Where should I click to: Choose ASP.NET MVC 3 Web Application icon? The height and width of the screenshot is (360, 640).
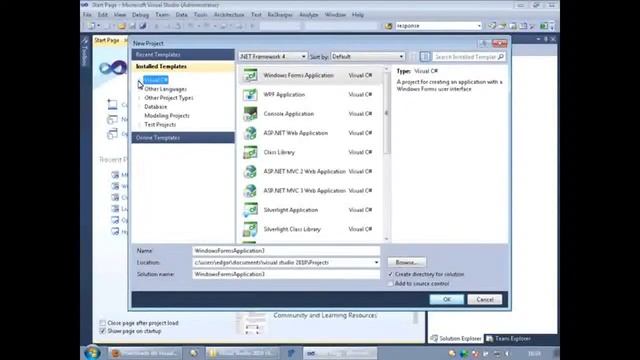250,191
